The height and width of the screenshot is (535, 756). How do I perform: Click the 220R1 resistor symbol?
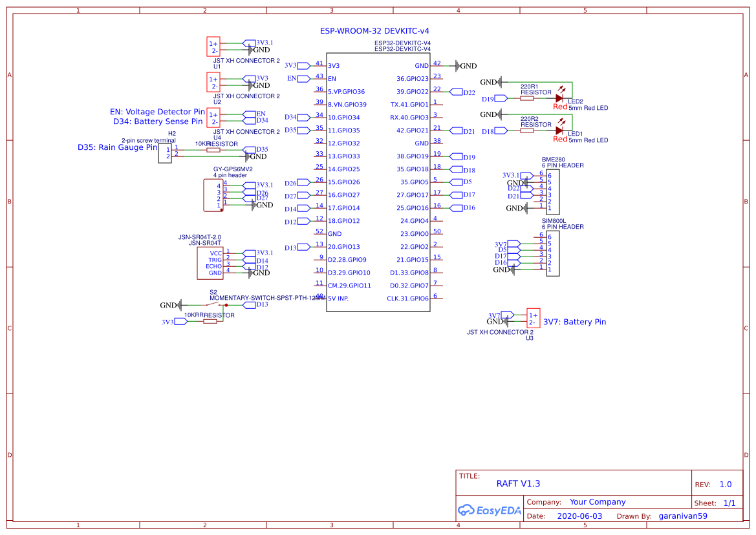point(527,98)
